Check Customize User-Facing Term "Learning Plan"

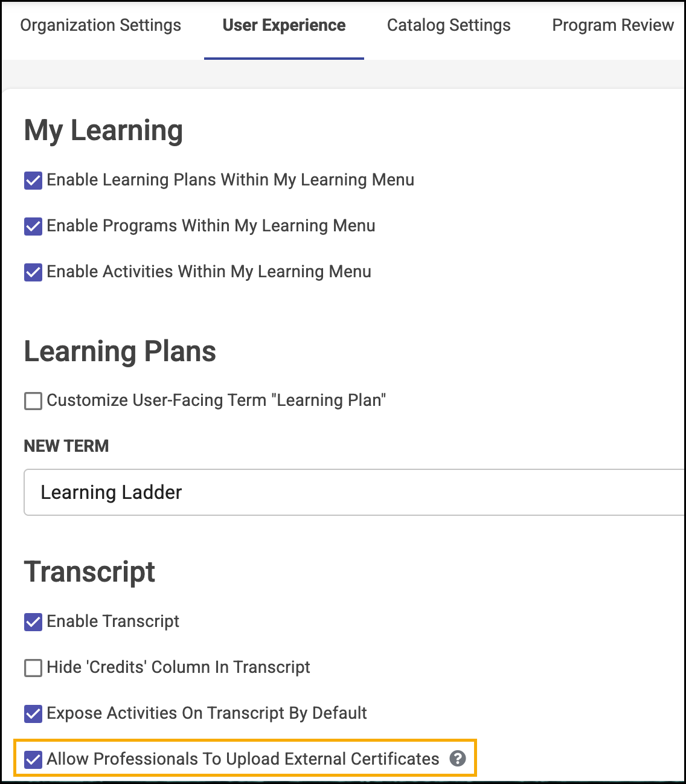tap(33, 400)
